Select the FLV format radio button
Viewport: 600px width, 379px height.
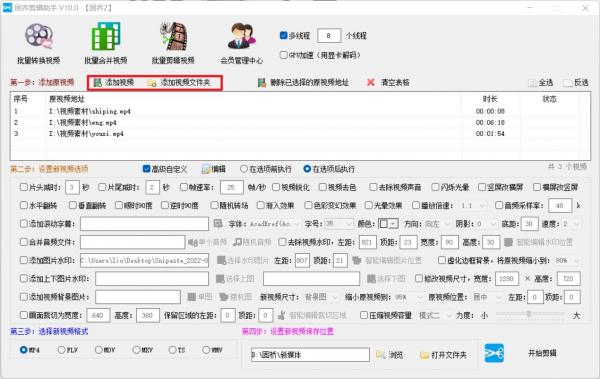[61, 350]
